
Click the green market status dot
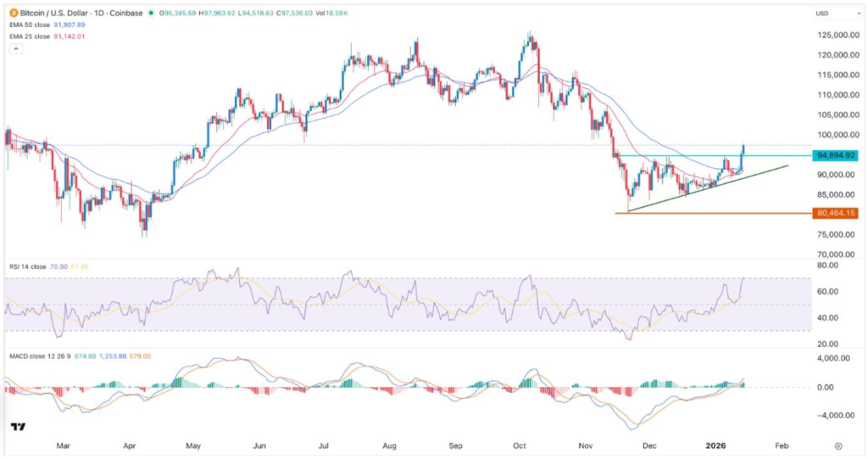pos(151,14)
